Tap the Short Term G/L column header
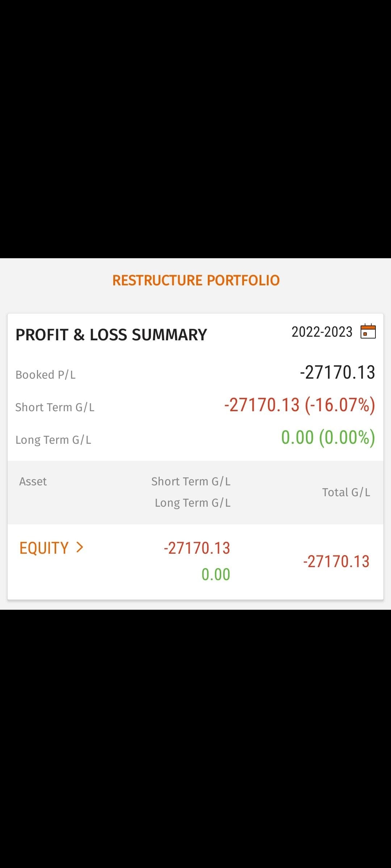The image size is (391, 868). 191,481
